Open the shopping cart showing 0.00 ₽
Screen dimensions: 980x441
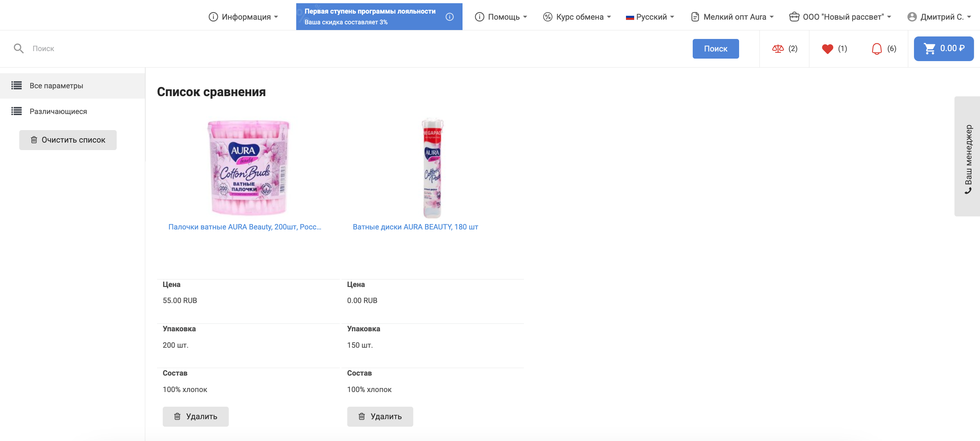click(x=944, y=48)
